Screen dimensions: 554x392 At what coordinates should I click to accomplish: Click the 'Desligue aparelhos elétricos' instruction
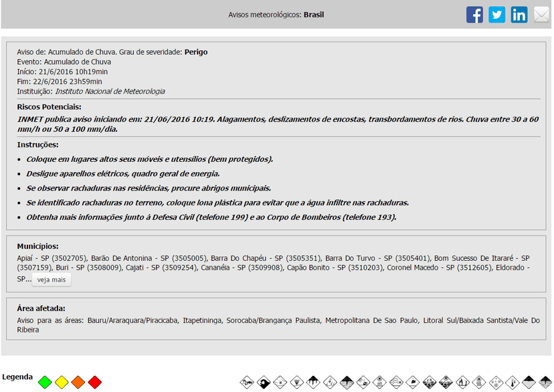(123, 174)
